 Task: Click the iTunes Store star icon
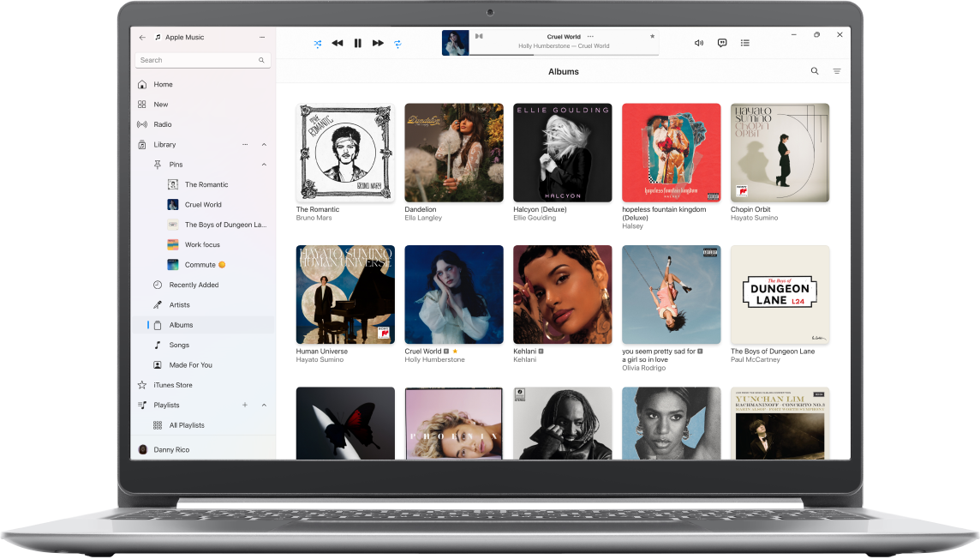(x=142, y=385)
